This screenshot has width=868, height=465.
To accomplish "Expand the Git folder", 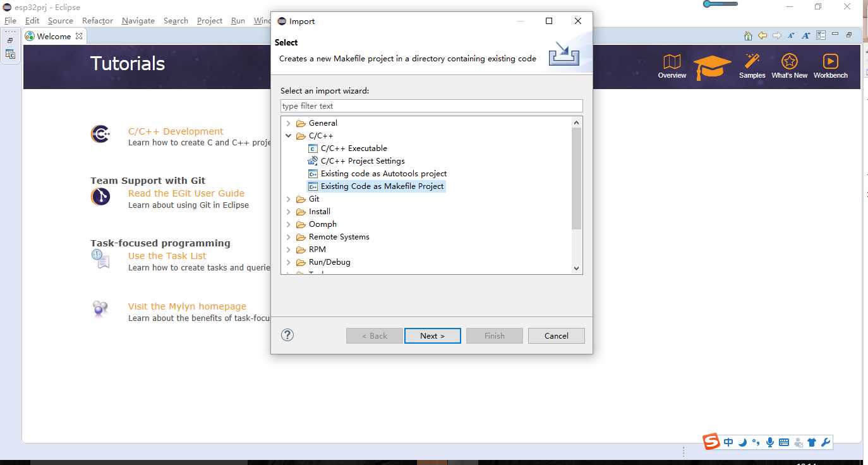I will pyautogui.click(x=289, y=199).
